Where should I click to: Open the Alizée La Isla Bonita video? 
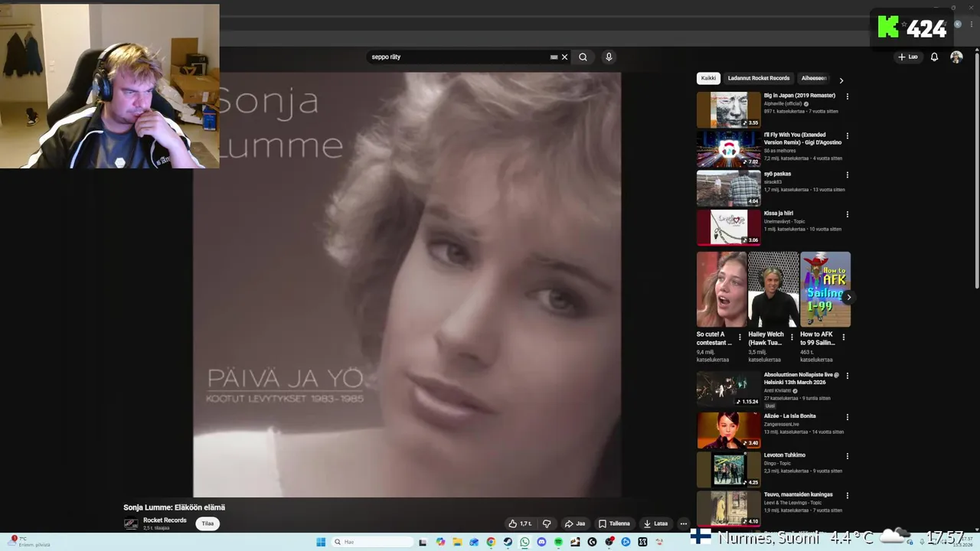729,429
